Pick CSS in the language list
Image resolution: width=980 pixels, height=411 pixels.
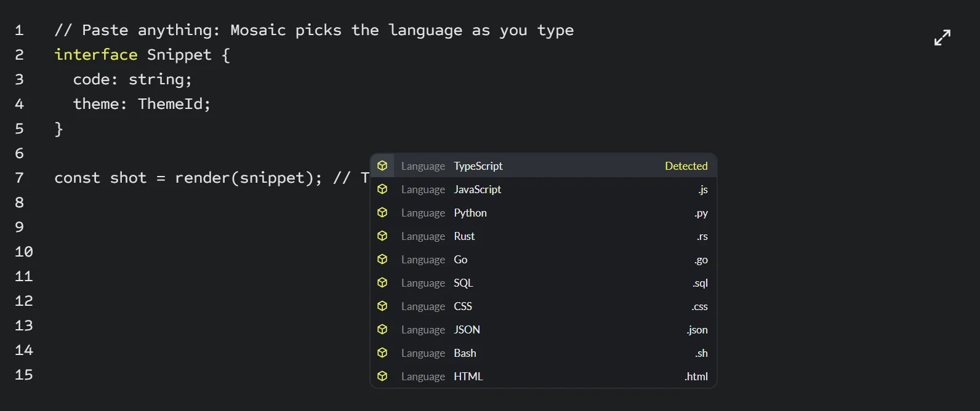[544, 306]
